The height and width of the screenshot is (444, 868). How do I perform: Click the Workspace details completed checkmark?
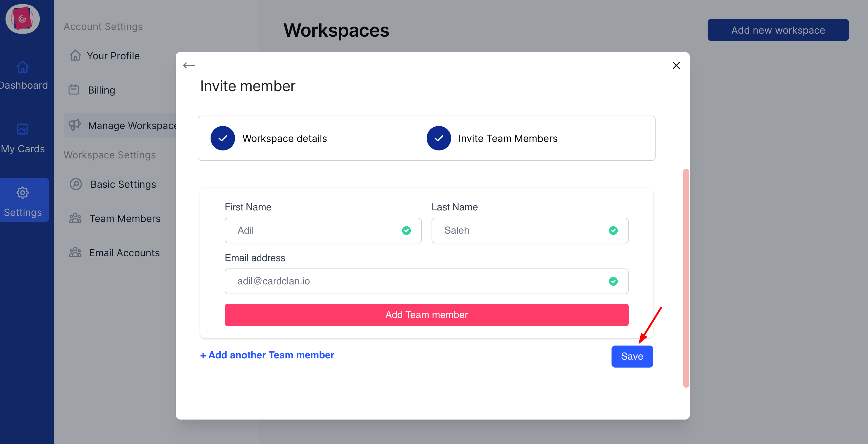tap(223, 138)
